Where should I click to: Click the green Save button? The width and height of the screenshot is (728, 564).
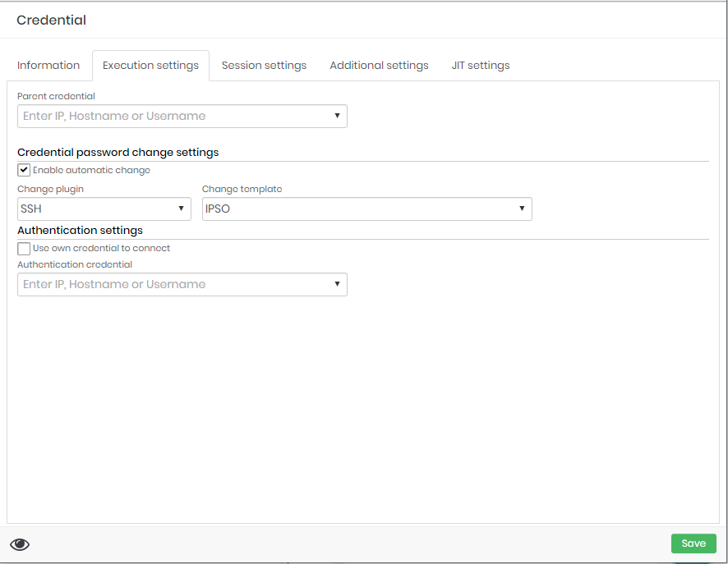click(693, 543)
